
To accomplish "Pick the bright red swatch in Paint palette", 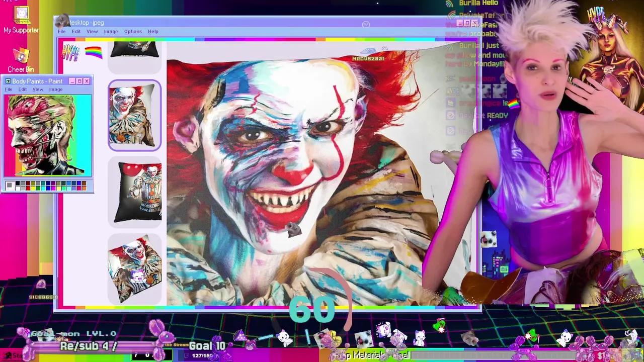I will 28,189.
